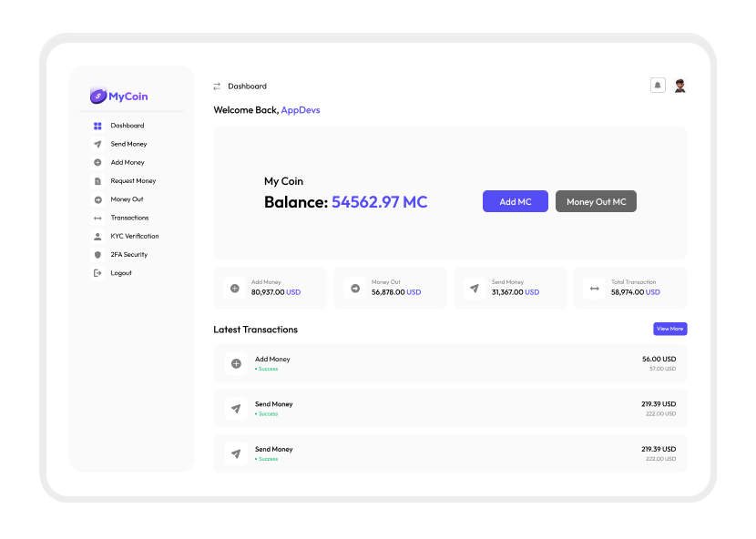Viewport: 756px width, 539px height.
Task: Open 2FA Security settings
Action: coord(128,255)
